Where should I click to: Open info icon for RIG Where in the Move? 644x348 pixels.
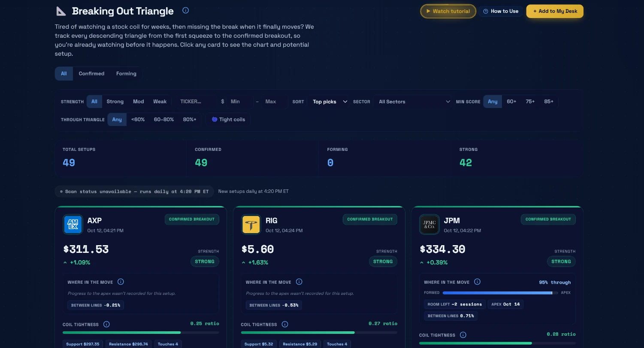[x=299, y=282]
